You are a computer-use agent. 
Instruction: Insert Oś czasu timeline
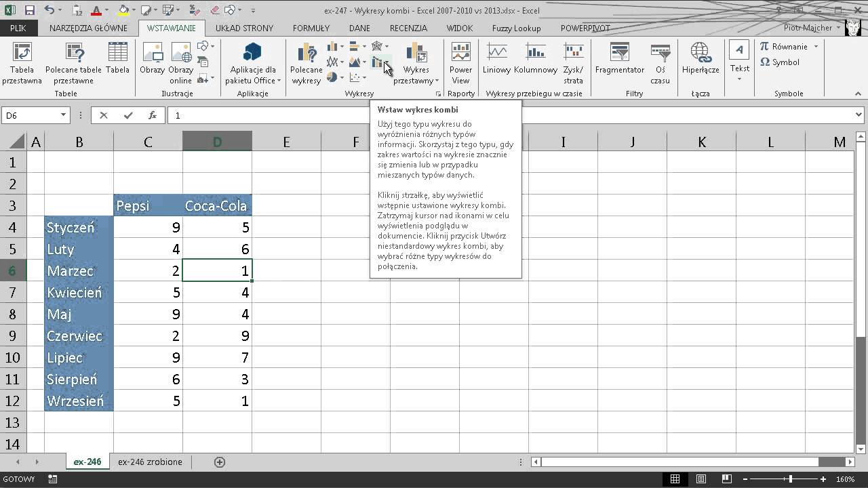pyautogui.click(x=660, y=64)
